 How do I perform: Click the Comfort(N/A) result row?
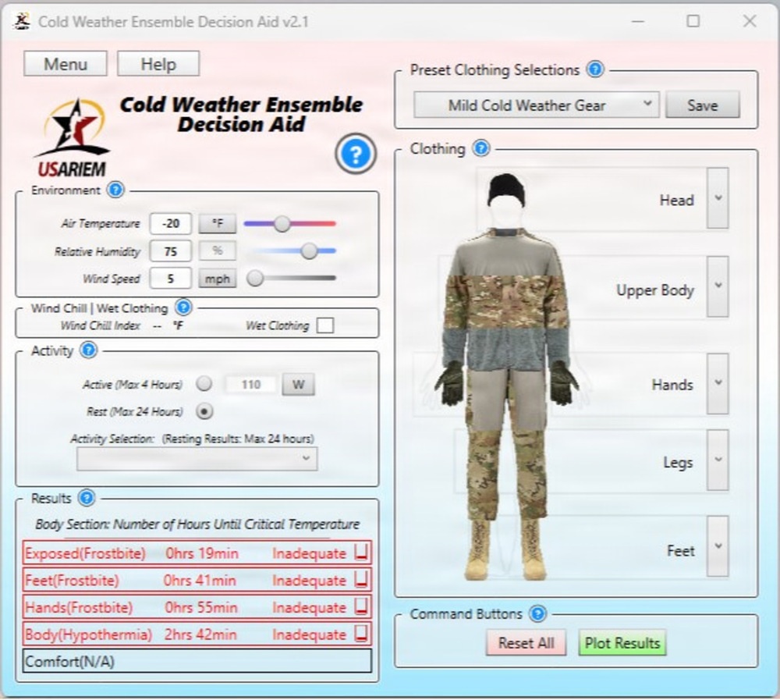[x=197, y=661]
